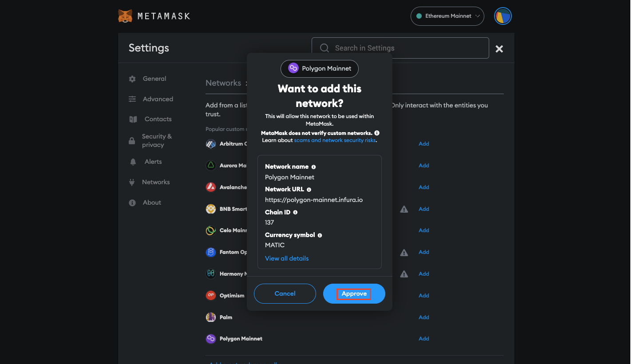
Task: Select Networks in the settings sidebar
Action: tap(156, 182)
